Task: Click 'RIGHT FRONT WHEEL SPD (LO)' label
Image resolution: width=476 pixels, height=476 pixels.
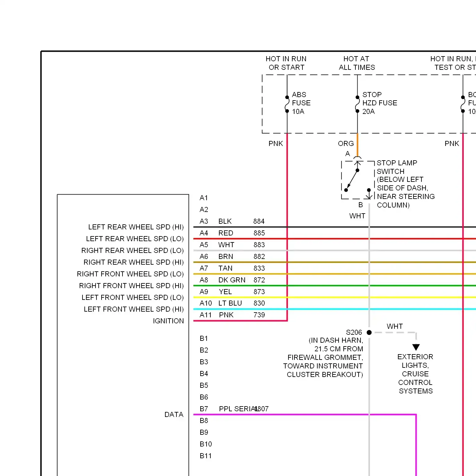Action: (130, 274)
